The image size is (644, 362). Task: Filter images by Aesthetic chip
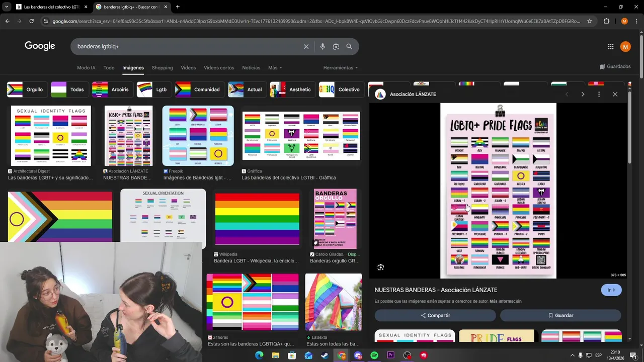[292, 89]
